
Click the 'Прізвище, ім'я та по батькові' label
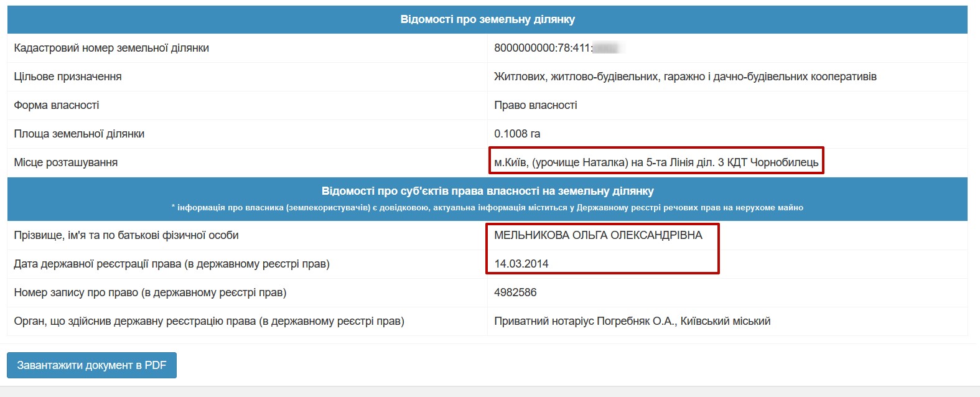126,235
